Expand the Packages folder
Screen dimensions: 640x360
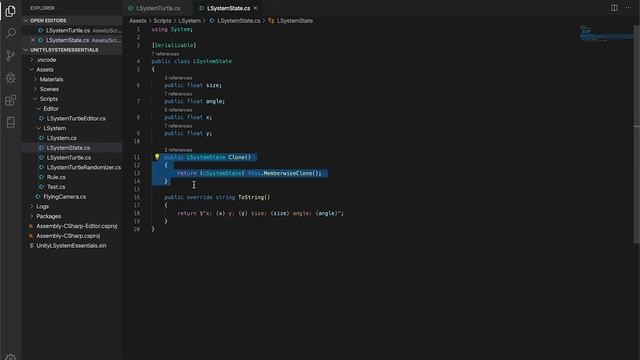(x=48, y=216)
